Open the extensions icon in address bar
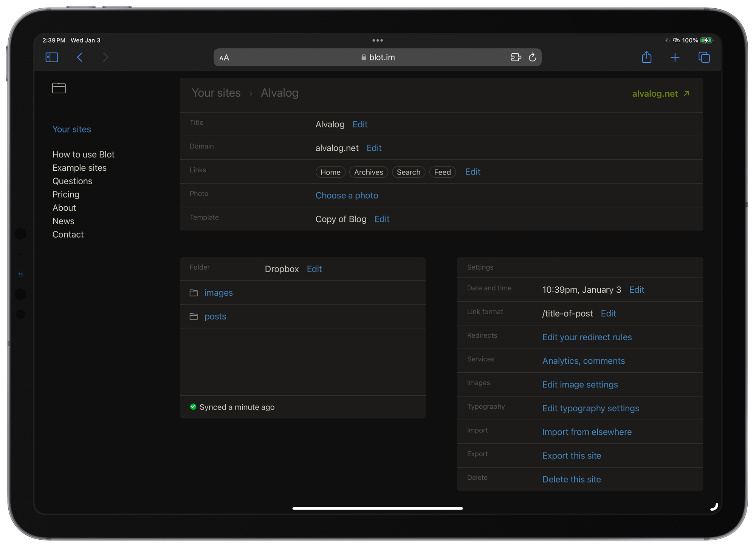756x548 pixels. pyautogui.click(x=516, y=57)
